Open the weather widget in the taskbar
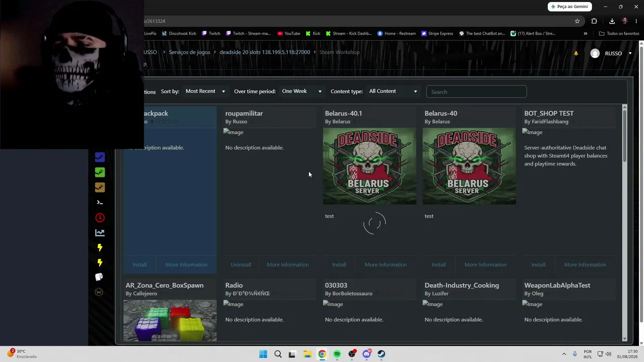This screenshot has width=644, height=362. (x=22, y=354)
